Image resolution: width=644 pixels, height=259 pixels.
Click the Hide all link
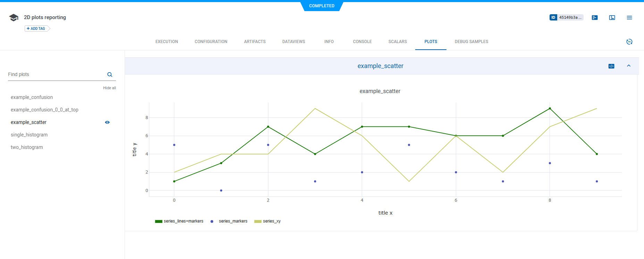109,88
